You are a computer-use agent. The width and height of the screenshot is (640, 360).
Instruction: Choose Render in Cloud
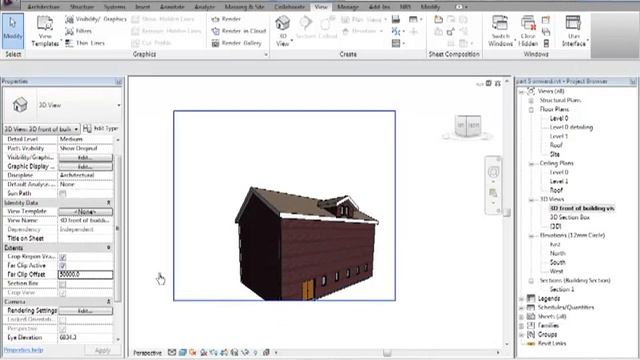[x=239, y=31]
